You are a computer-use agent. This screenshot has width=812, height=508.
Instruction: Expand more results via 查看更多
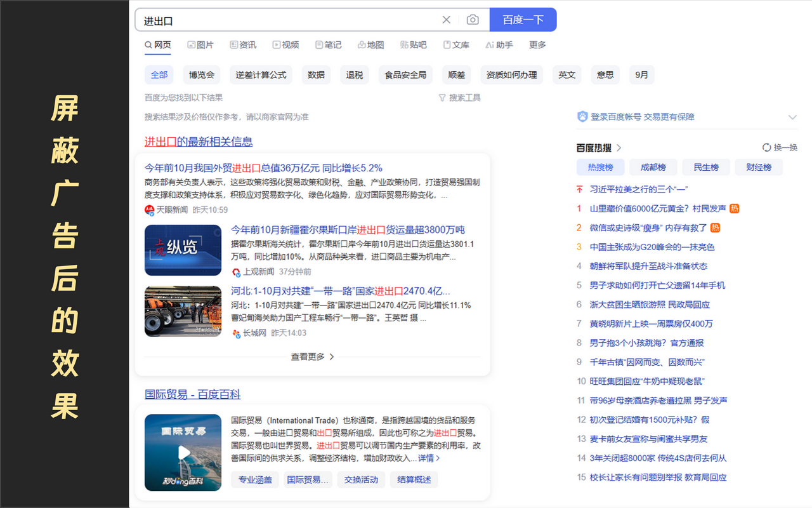pyautogui.click(x=311, y=357)
